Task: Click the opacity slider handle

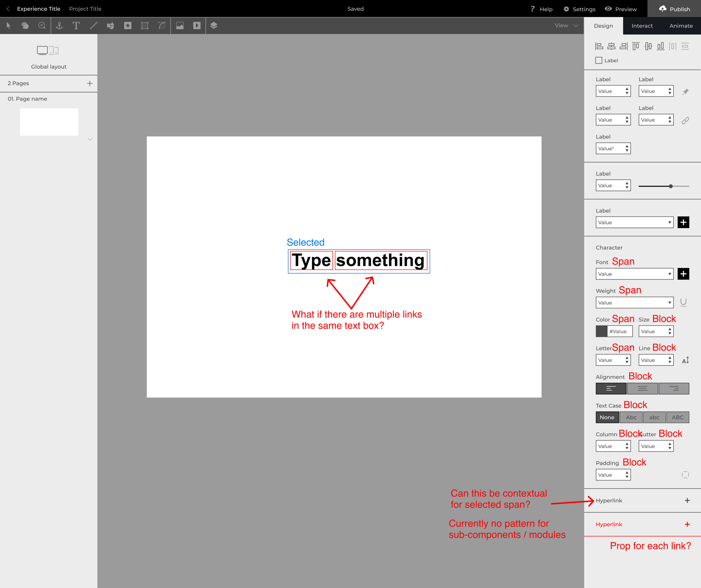Action: click(671, 186)
